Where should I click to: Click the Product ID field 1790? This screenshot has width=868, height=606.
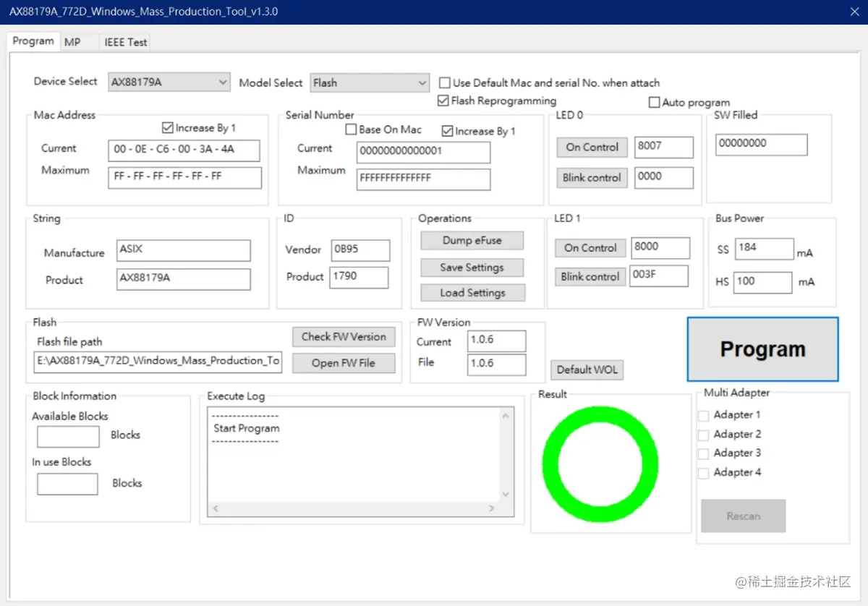point(359,278)
